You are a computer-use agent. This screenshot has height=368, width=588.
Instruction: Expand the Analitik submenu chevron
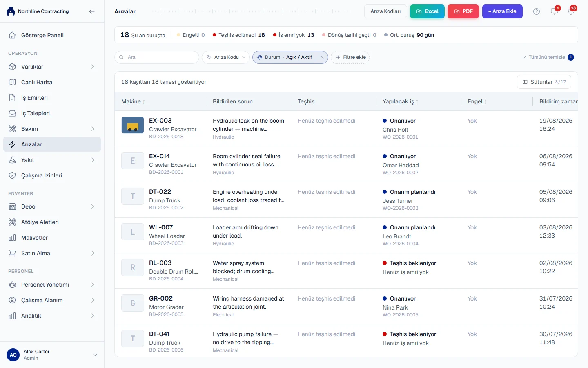pyautogui.click(x=93, y=316)
